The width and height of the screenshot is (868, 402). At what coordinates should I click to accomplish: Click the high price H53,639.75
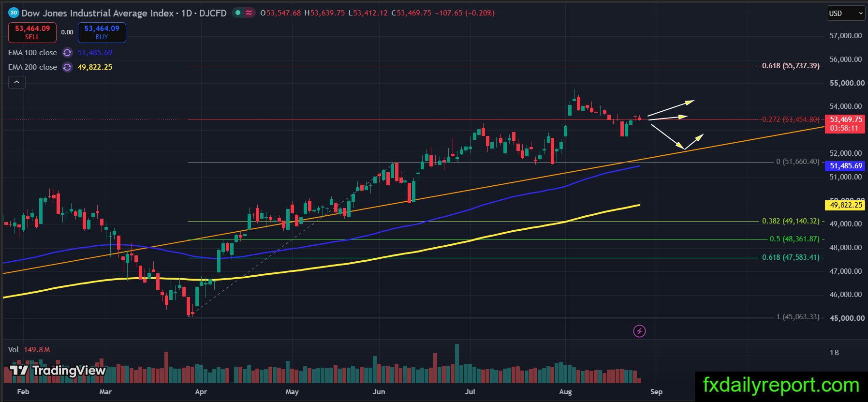pyautogui.click(x=324, y=13)
